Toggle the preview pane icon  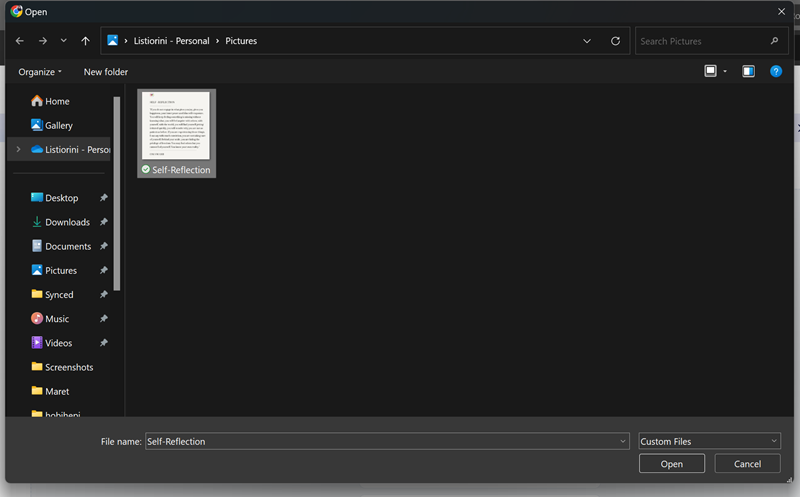748,71
